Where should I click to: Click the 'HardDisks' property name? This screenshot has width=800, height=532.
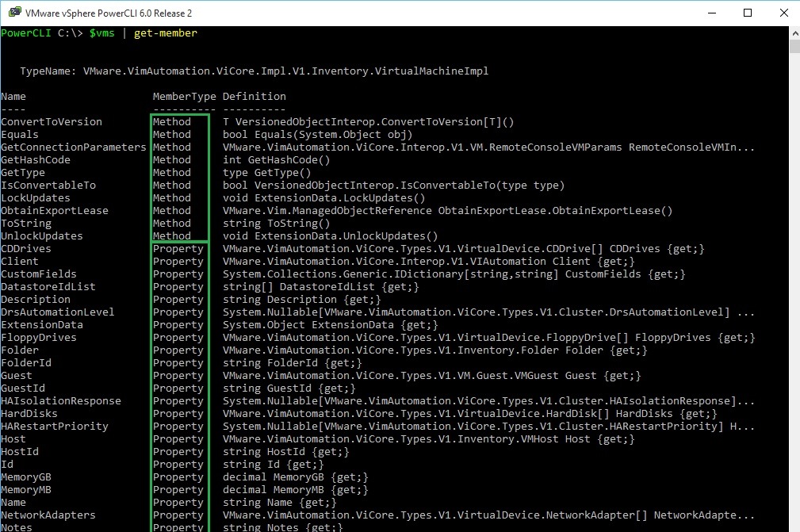point(29,414)
